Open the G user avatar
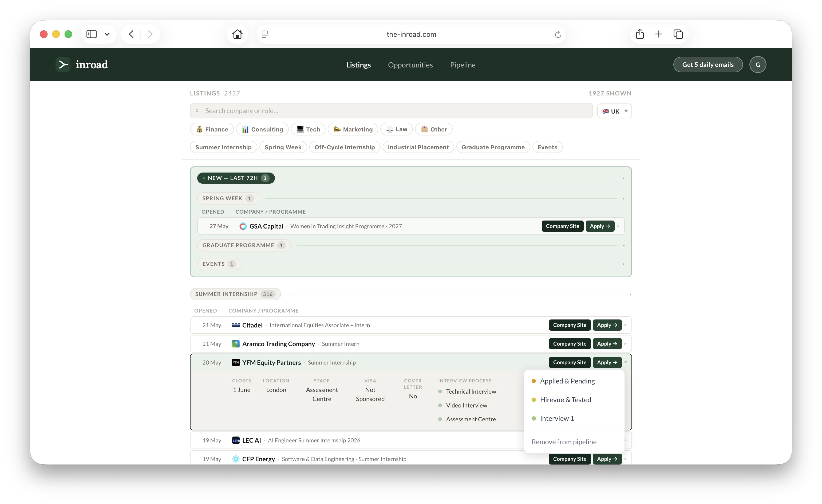822x504 pixels. (x=758, y=64)
